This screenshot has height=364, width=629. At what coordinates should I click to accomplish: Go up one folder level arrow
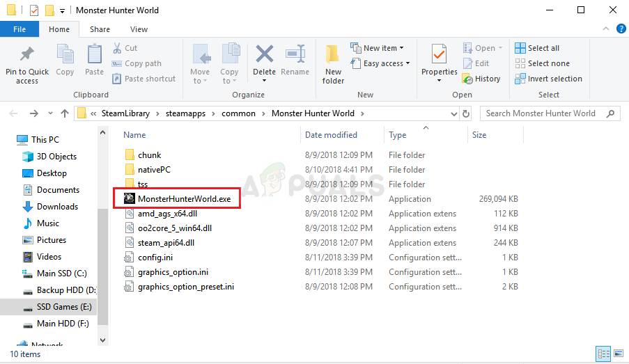tap(65, 114)
